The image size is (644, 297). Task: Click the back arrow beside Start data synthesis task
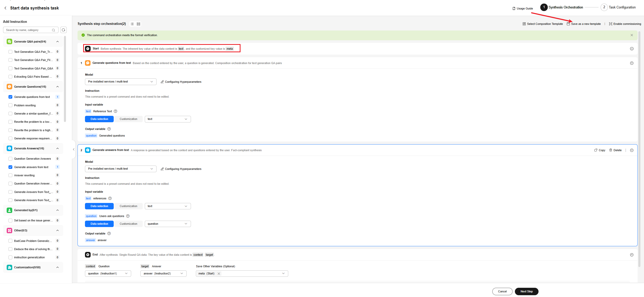5,8
